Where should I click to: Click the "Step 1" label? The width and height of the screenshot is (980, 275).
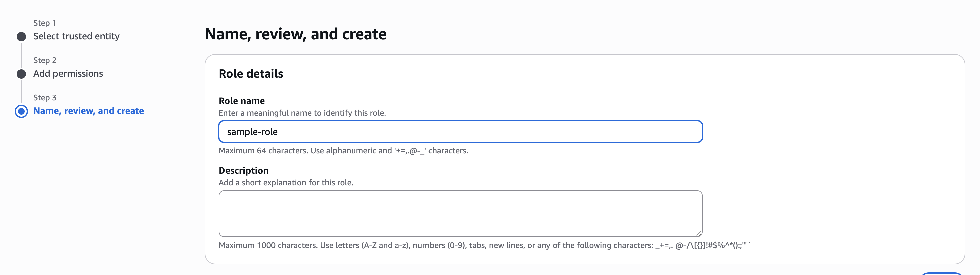pyautogui.click(x=45, y=23)
